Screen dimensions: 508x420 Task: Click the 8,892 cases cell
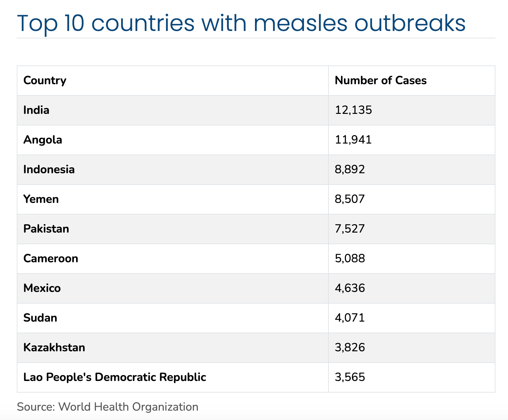350,169
